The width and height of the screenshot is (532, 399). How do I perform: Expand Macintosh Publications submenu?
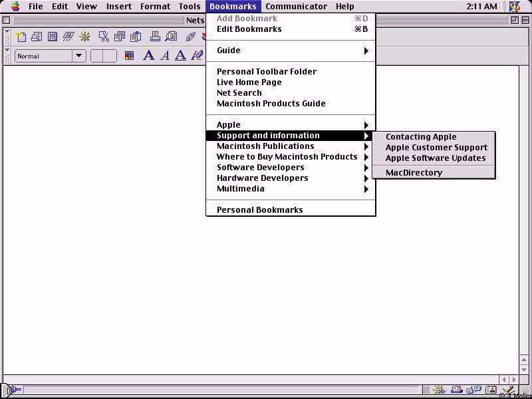291,146
